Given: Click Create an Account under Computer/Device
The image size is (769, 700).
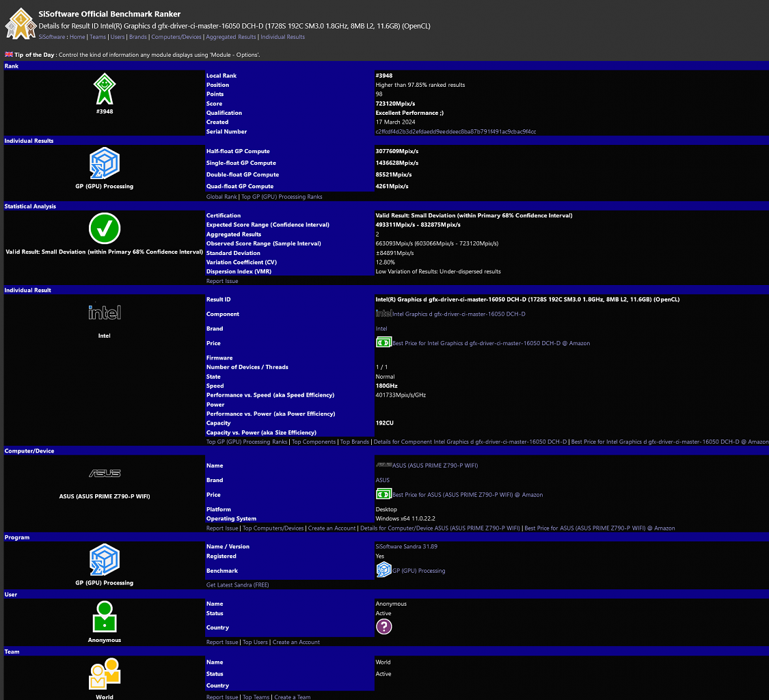Looking at the screenshot, I should 332,528.
